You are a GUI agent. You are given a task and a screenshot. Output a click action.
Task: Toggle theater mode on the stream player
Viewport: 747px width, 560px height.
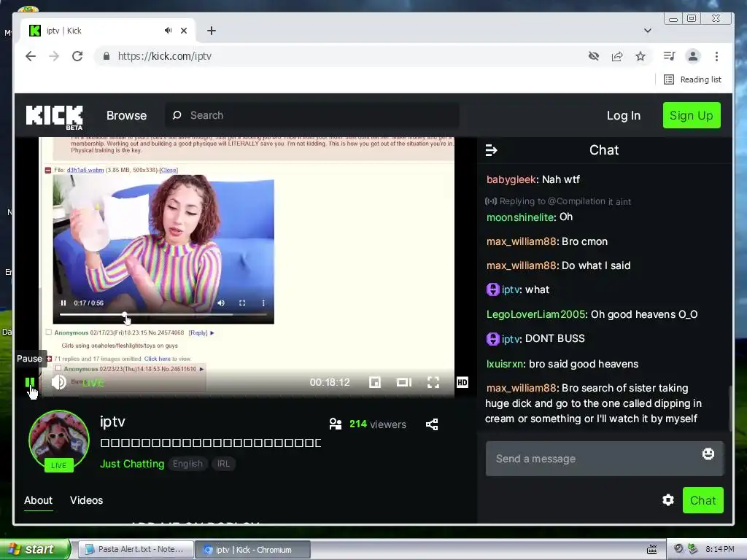pyautogui.click(x=404, y=382)
